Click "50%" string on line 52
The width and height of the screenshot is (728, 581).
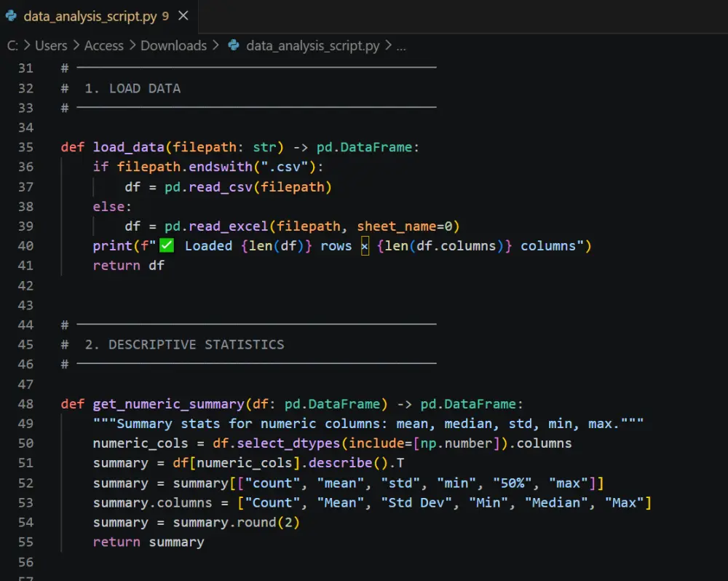tap(513, 483)
